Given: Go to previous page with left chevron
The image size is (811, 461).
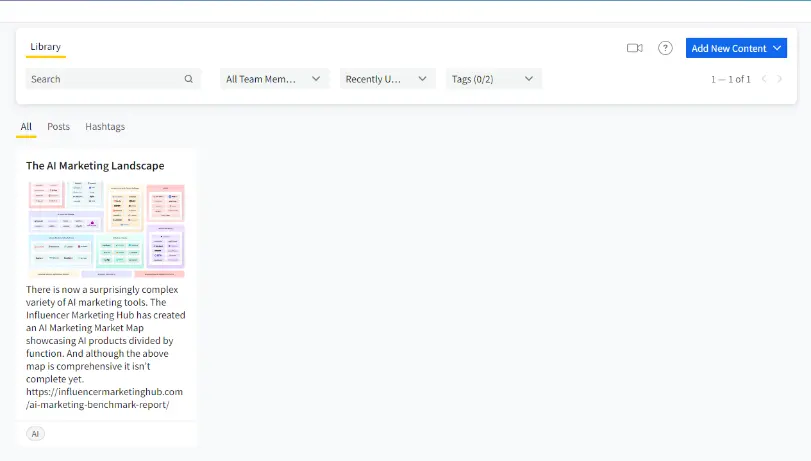Looking at the screenshot, I should point(764,79).
